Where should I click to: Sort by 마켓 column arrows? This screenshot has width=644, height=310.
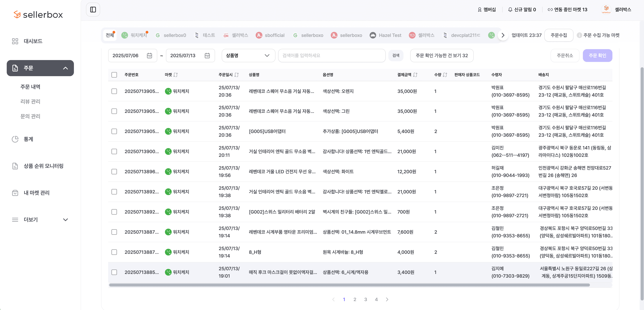[176, 75]
